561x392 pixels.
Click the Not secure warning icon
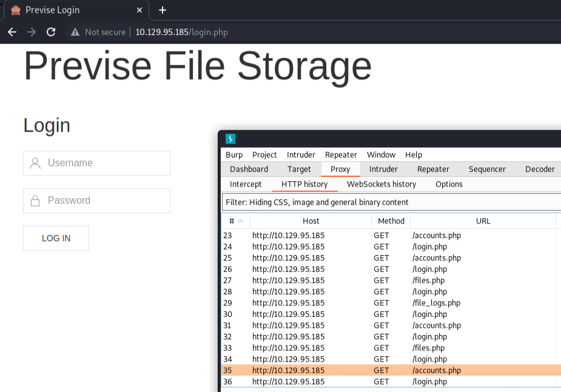[75, 32]
